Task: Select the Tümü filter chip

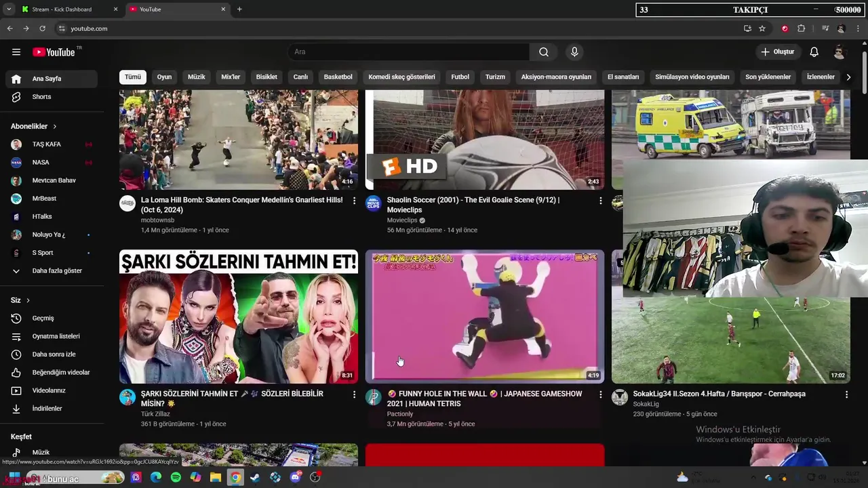Action: (x=133, y=77)
